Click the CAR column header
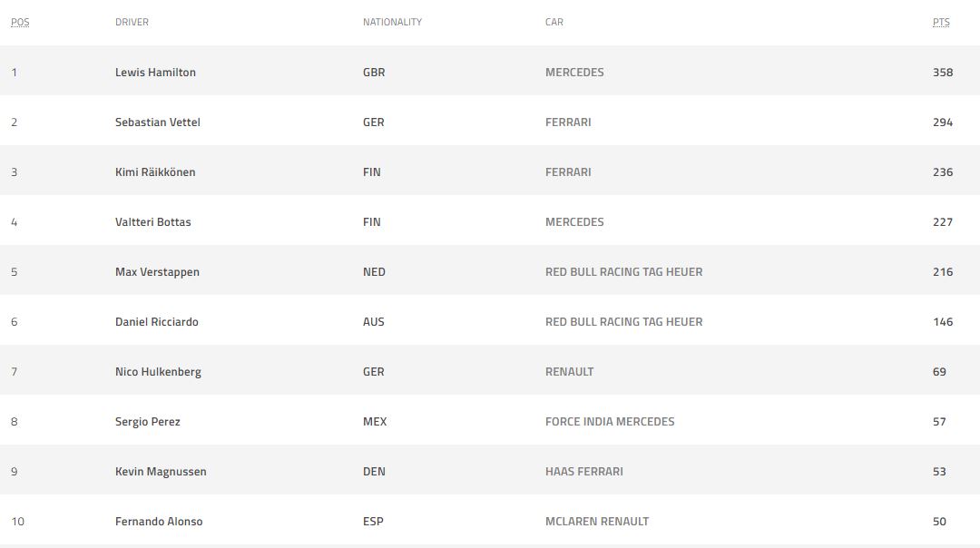 (x=554, y=22)
